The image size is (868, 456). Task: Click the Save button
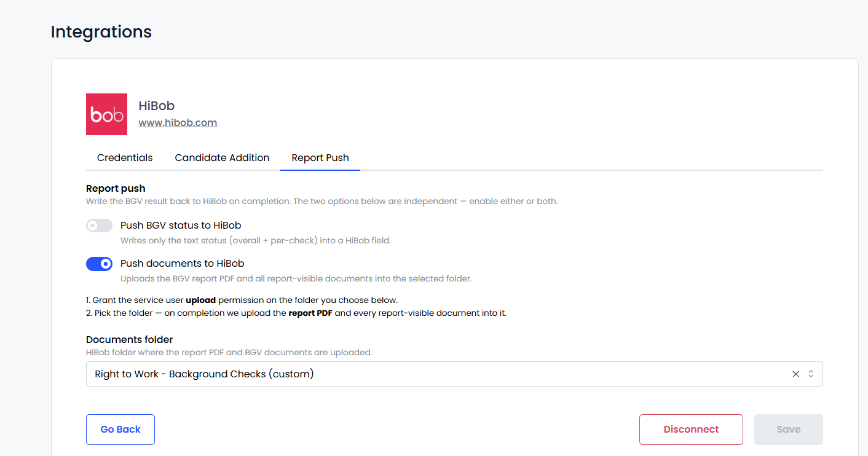pos(789,430)
